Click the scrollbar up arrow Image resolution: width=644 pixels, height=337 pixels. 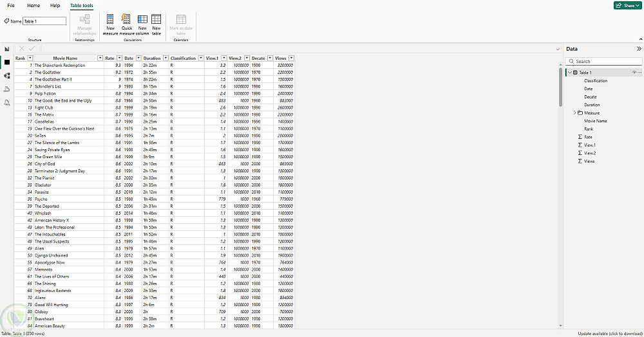pyautogui.click(x=561, y=64)
